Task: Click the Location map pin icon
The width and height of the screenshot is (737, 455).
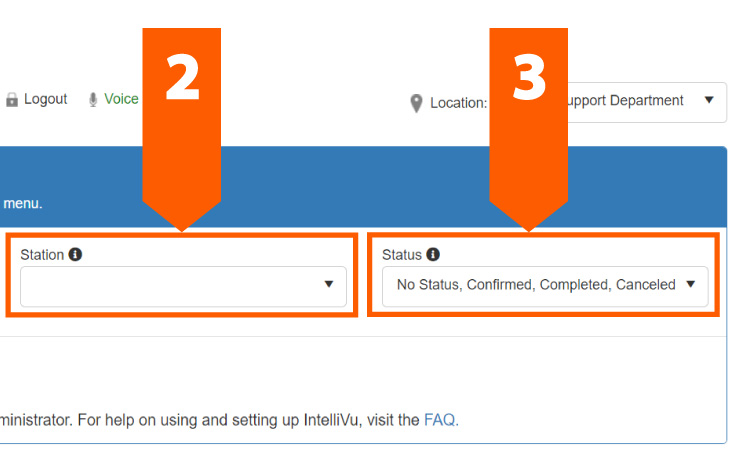Action: [416, 103]
